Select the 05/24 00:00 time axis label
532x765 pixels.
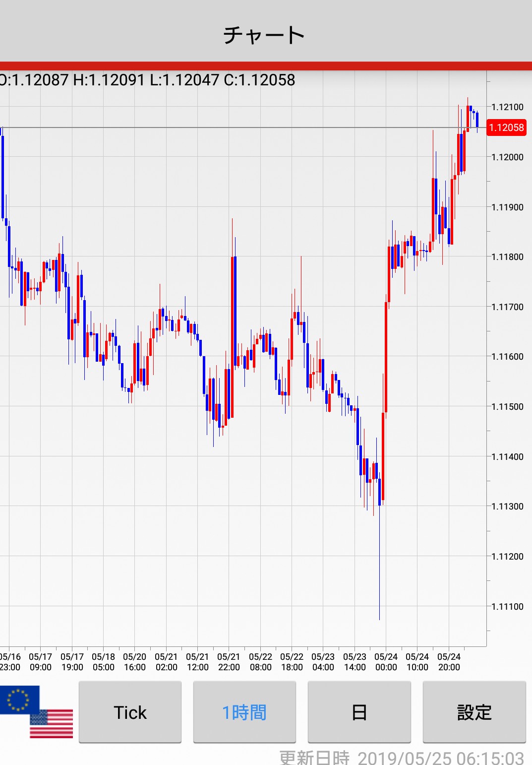(x=386, y=662)
